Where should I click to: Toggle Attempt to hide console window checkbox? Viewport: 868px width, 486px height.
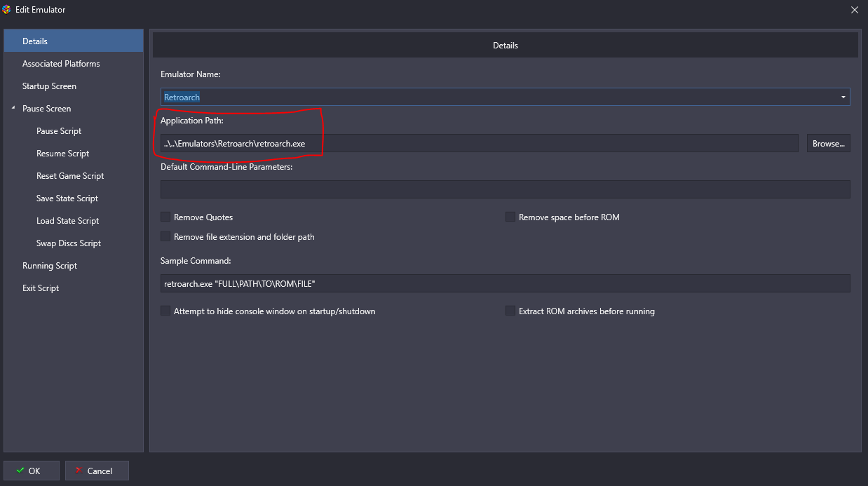pyautogui.click(x=165, y=311)
